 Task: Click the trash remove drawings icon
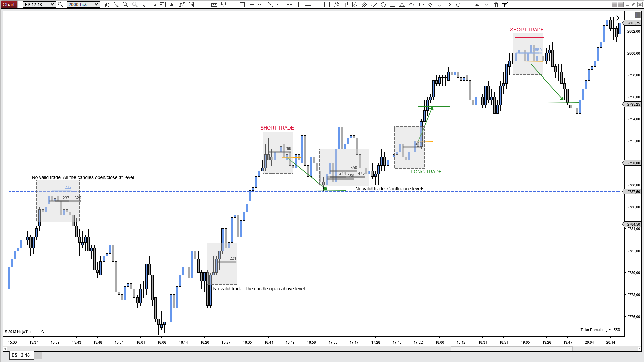[496, 4]
